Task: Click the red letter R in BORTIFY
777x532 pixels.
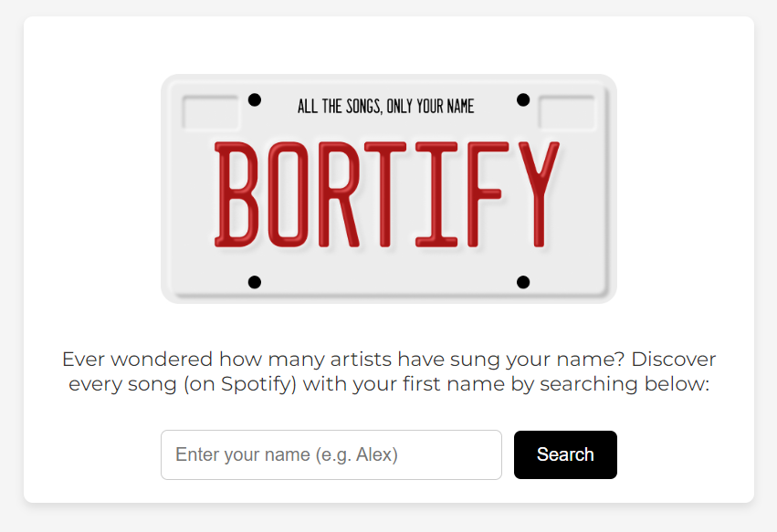Action: coord(339,194)
